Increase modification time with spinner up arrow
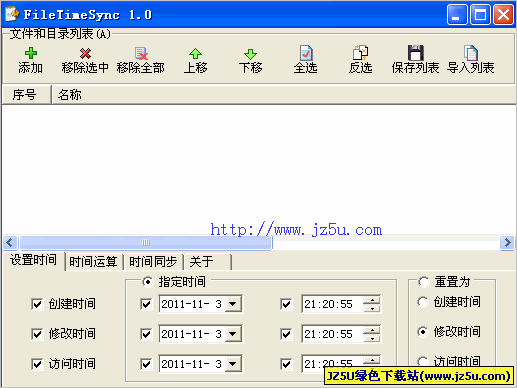 pos(372,330)
